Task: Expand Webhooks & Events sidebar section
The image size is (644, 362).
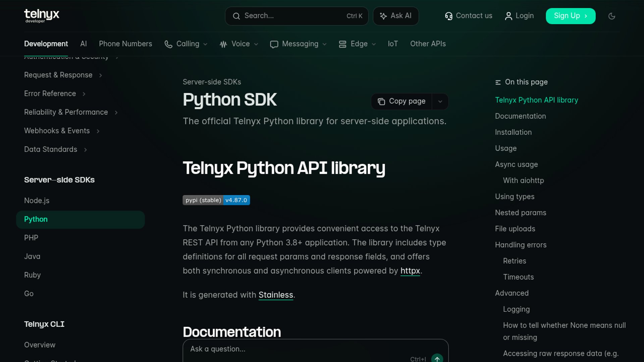Action: click(62, 131)
